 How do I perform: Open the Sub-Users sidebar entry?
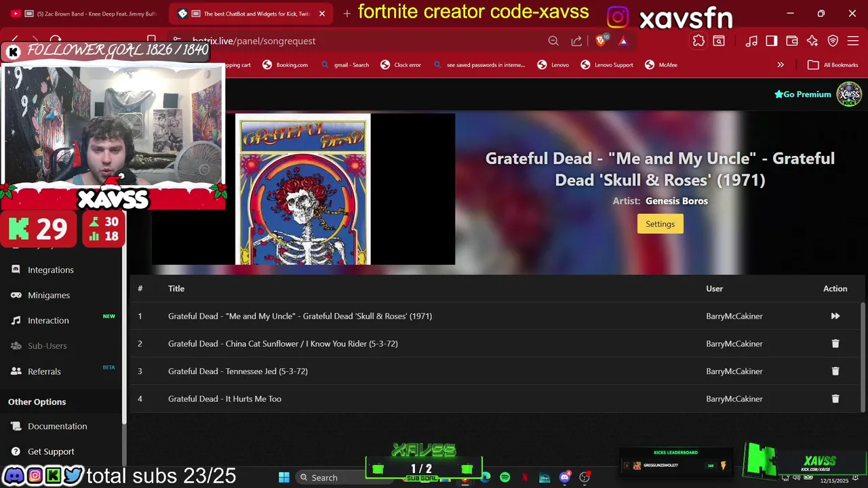47,346
